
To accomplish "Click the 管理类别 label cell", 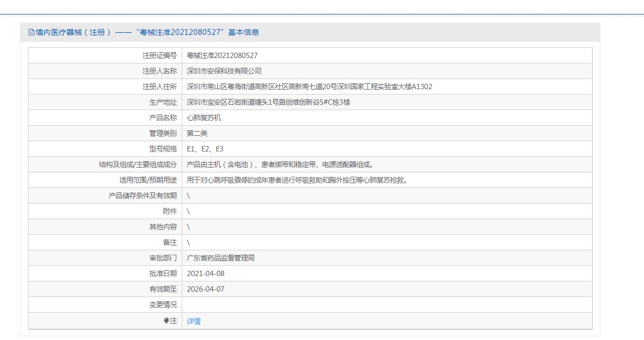I will pos(105,133).
